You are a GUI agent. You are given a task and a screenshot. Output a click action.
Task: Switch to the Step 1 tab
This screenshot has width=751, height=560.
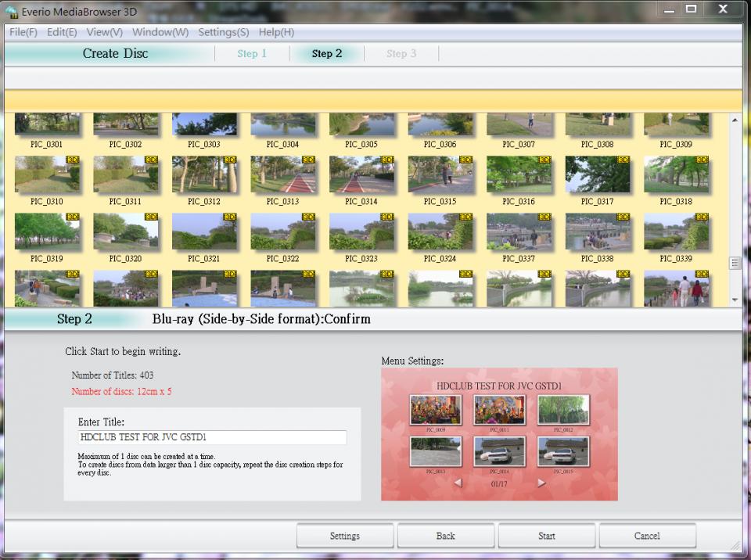(x=252, y=53)
